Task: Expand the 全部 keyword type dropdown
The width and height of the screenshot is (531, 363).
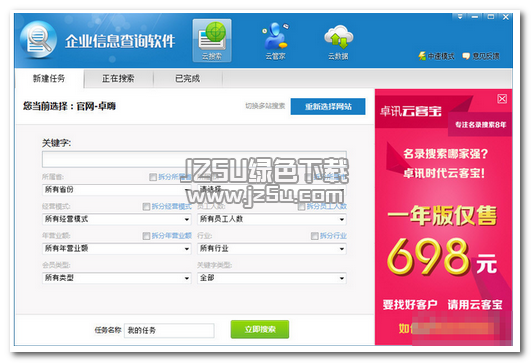Action: point(272,278)
